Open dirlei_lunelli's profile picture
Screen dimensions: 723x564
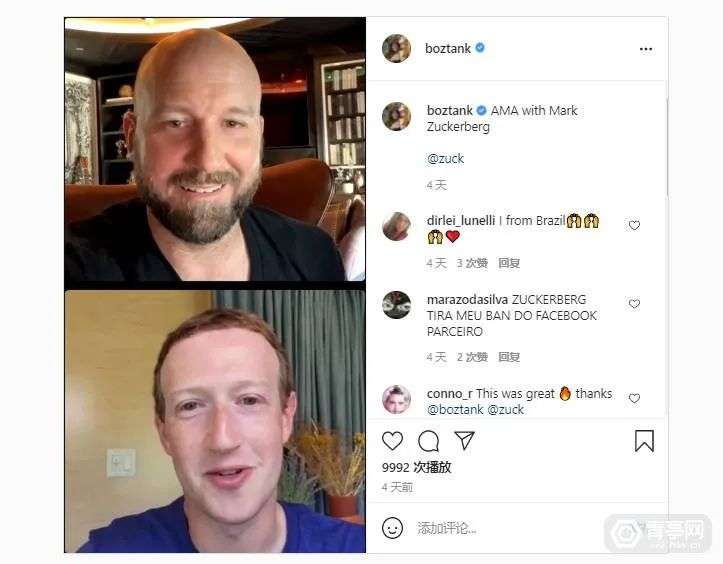click(397, 226)
